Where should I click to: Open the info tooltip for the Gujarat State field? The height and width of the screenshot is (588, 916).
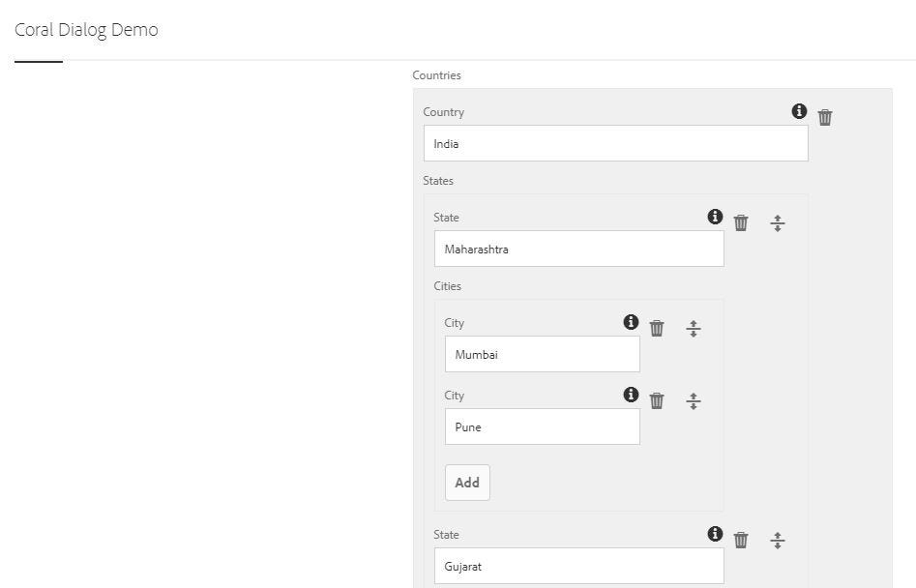click(715, 533)
